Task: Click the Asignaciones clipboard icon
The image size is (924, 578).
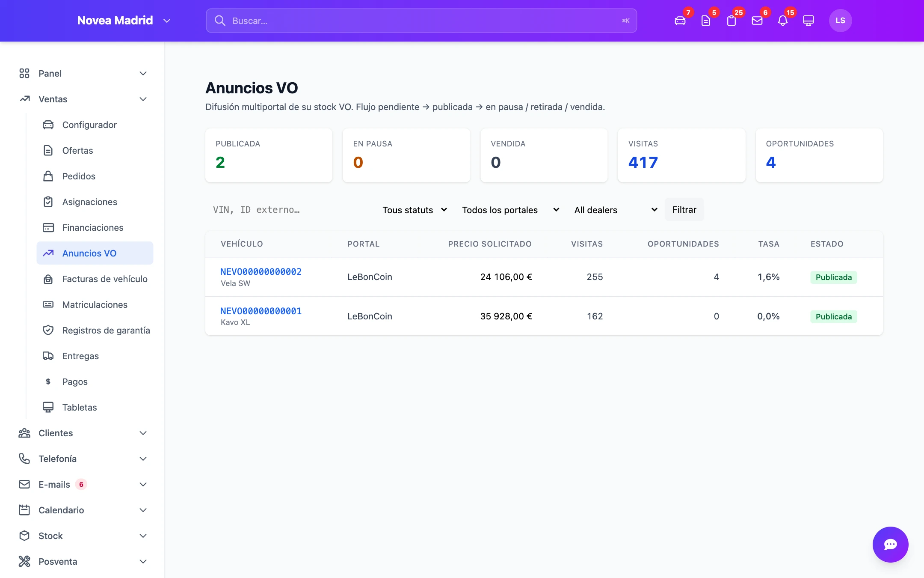Action: point(48,202)
